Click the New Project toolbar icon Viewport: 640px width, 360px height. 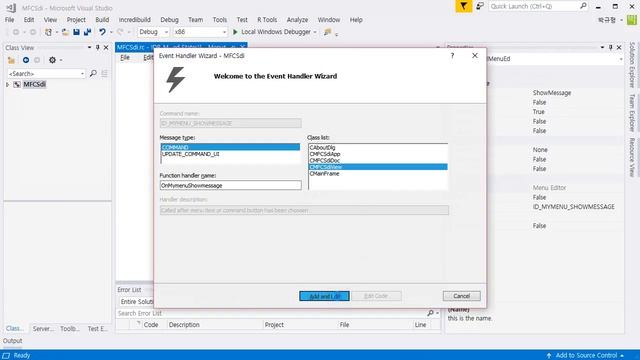tap(48, 32)
